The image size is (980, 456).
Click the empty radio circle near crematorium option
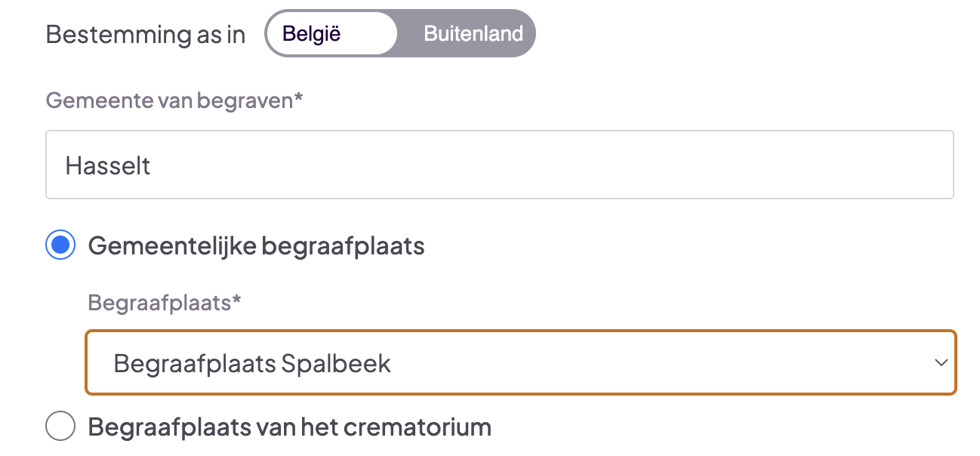(60, 427)
